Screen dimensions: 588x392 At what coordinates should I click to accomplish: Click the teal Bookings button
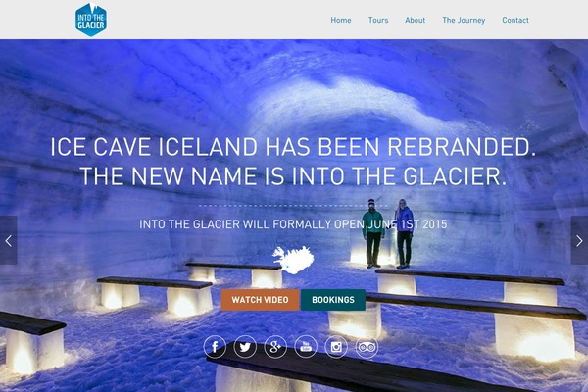(333, 300)
